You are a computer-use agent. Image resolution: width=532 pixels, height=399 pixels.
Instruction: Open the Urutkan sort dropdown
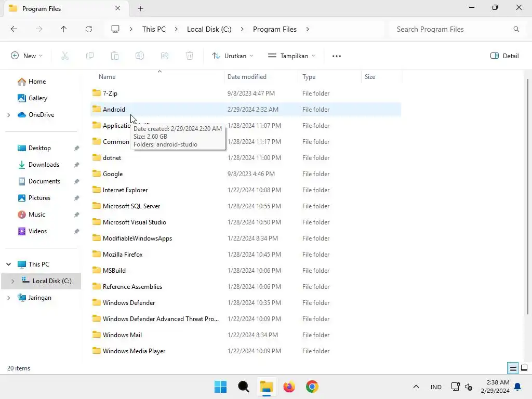pos(232,56)
